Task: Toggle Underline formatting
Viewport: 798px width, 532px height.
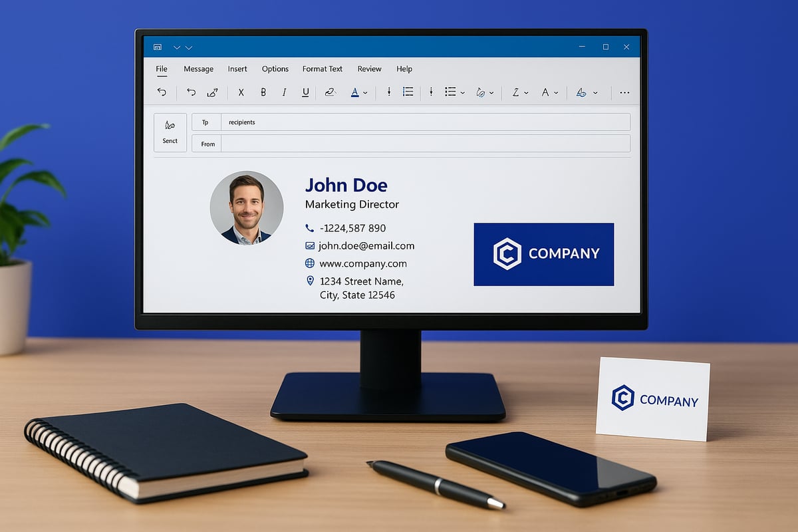Action: coord(305,93)
